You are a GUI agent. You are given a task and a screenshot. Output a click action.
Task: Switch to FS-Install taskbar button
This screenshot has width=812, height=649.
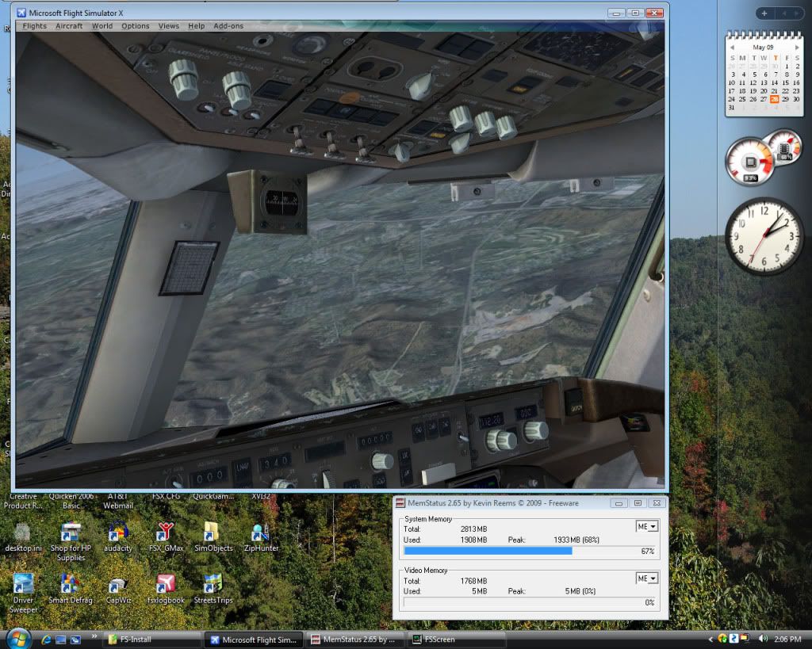coord(151,639)
